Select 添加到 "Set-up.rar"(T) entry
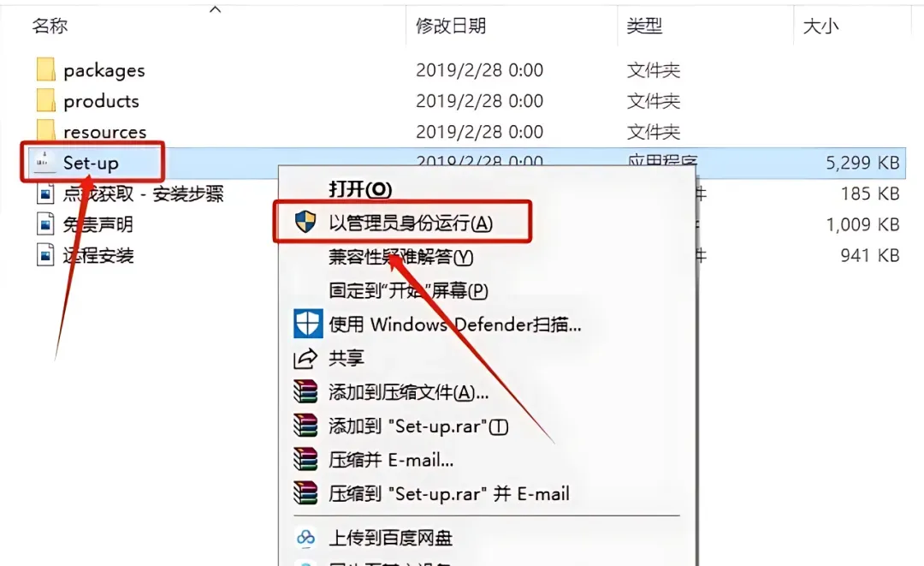The image size is (924, 566). click(418, 426)
